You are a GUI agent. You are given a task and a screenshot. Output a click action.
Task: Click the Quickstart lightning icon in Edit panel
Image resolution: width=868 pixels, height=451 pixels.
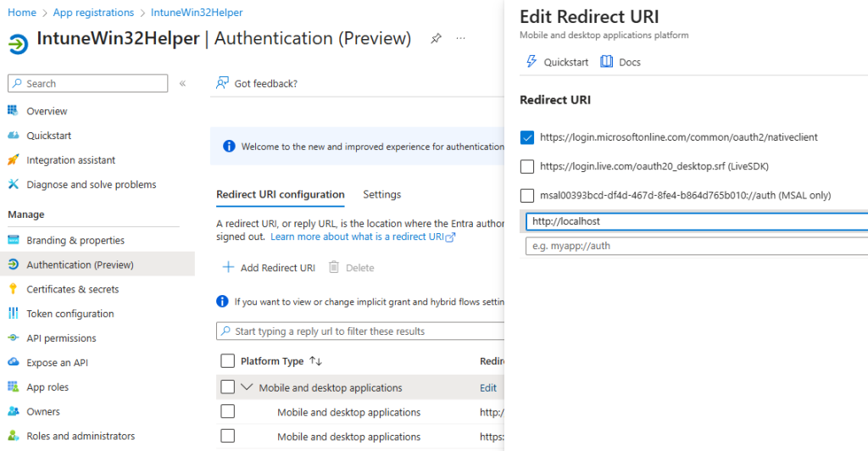tap(531, 62)
